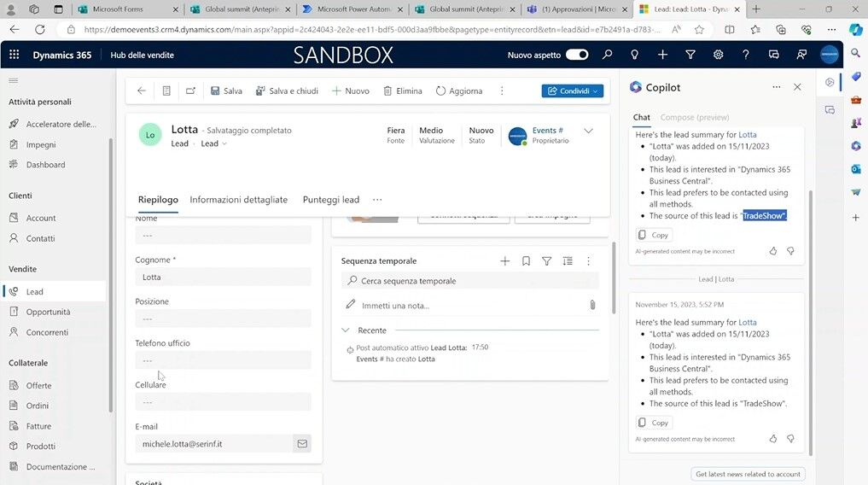868x485 pixels.
Task: Click the Cerca sequenza temporale search field
Action: pyautogui.click(x=469, y=281)
